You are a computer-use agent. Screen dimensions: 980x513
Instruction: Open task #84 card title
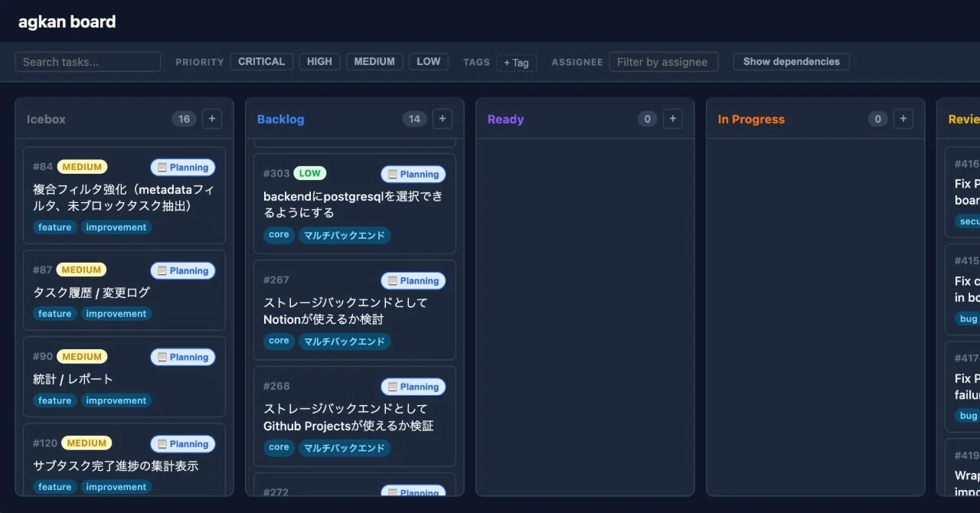pos(123,198)
